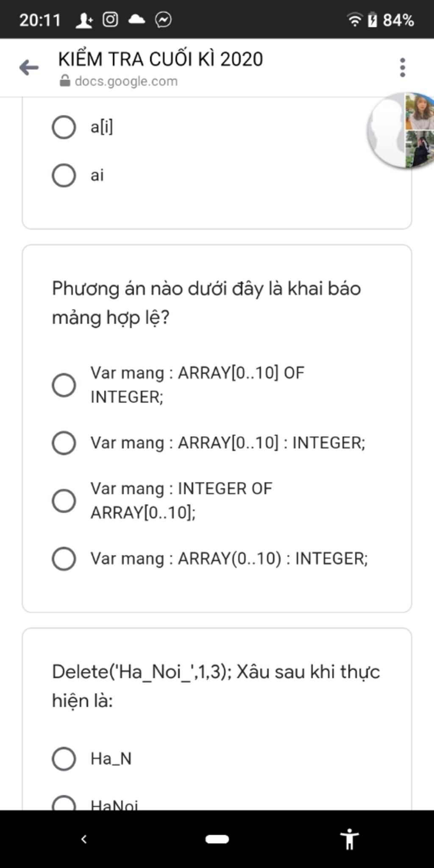This screenshot has height=868, width=434.
Task: Open the accessibility shortcut icon
Action: pos(350,839)
